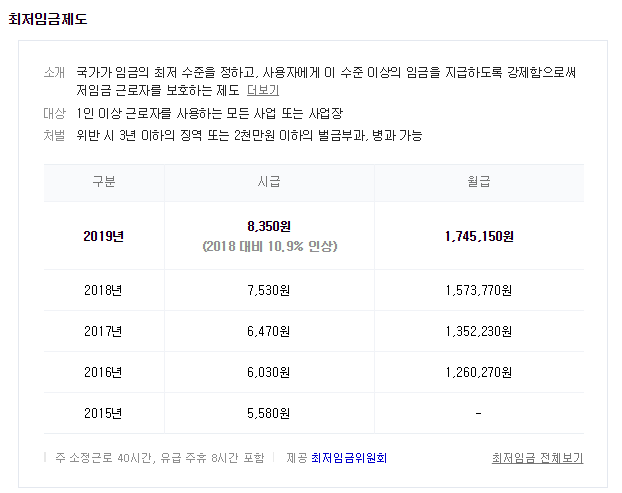Click the 소개 label

pyautogui.click(x=54, y=73)
